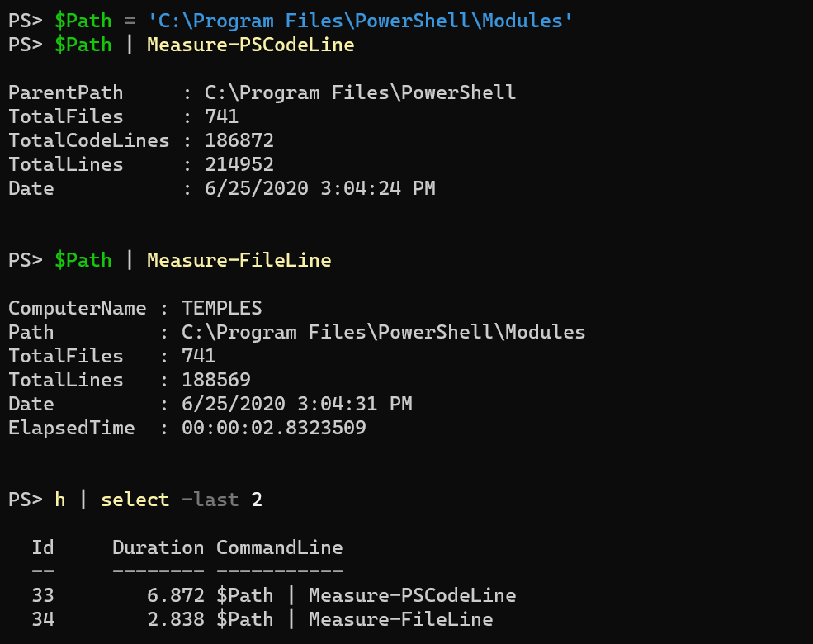Click the select keyword in the history command

(x=135, y=500)
